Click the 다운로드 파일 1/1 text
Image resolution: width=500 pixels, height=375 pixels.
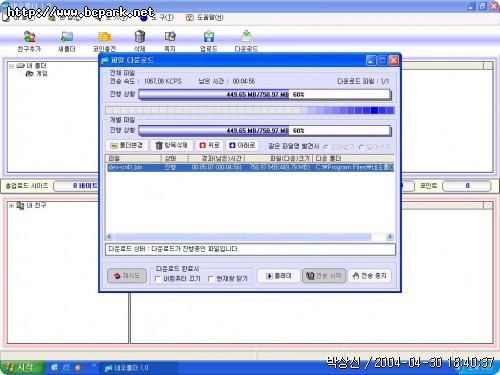(x=363, y=81)
